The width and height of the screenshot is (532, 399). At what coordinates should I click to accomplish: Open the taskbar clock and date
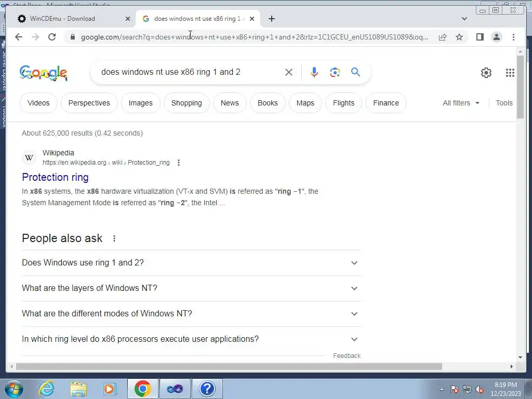point(506,389)
